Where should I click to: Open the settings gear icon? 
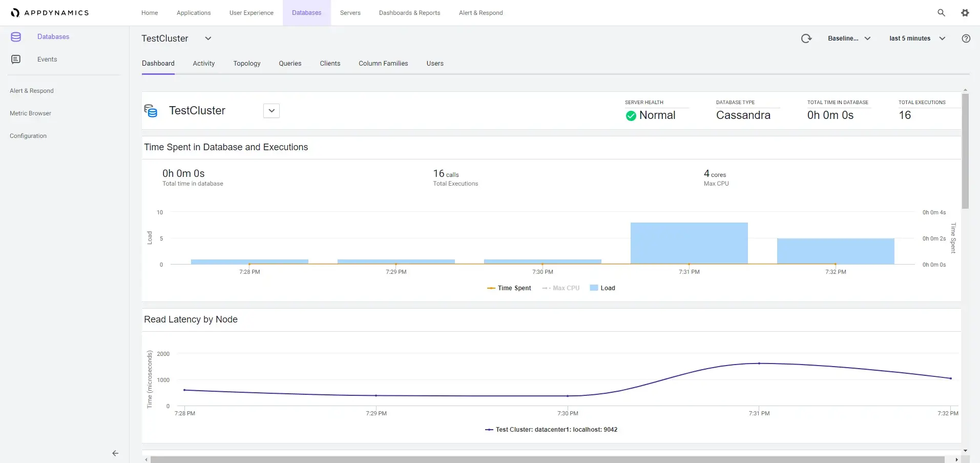click(x=965, y=13)
